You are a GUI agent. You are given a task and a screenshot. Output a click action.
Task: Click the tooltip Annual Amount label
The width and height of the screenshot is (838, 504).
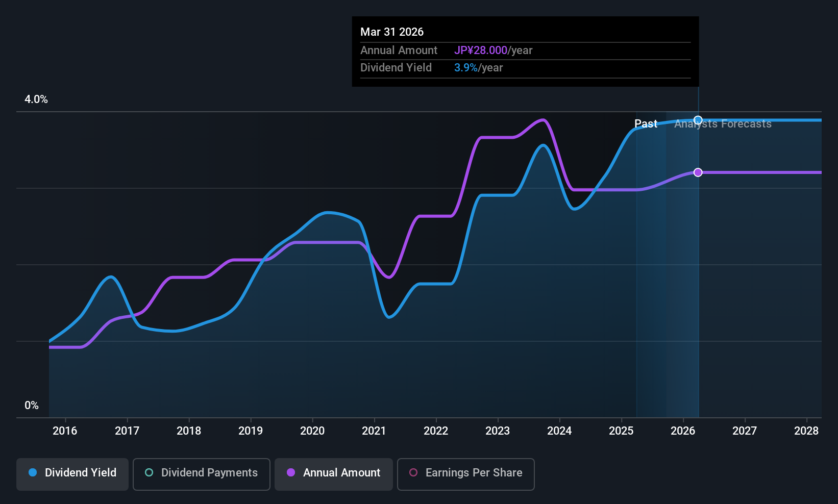399,50
